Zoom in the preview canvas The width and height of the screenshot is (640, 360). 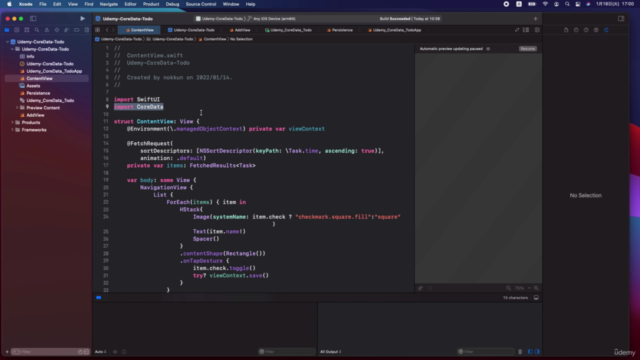click(536, 288)
